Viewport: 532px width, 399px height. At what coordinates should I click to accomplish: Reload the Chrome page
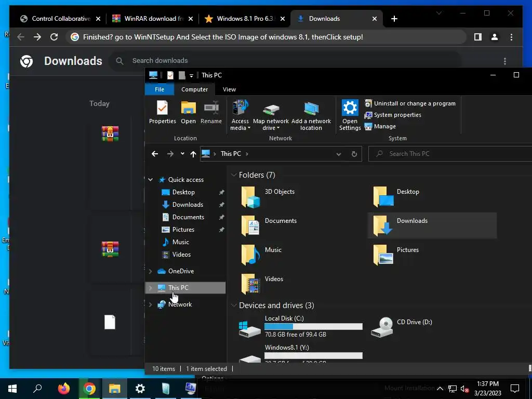click(x=54, y=37)
